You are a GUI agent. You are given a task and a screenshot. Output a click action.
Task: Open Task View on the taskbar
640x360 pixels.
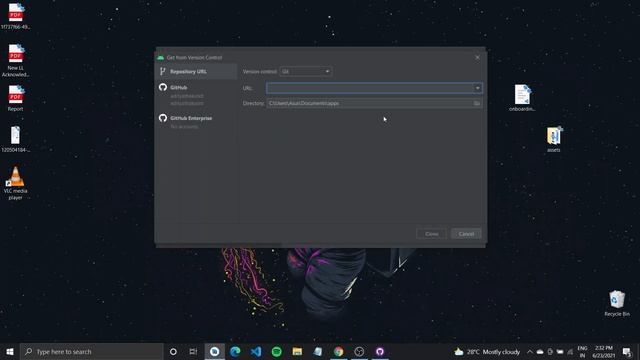(x=193, y=351)
